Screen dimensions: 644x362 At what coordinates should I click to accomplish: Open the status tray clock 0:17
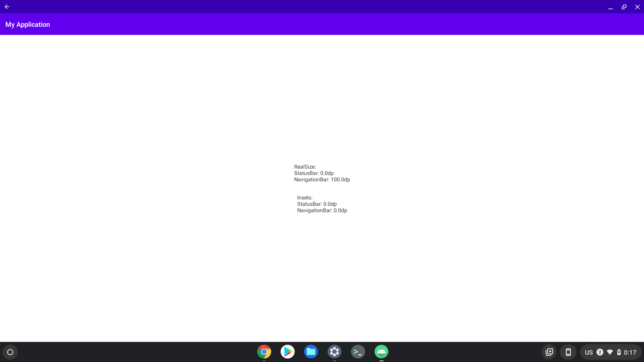[x=630, y=352]
